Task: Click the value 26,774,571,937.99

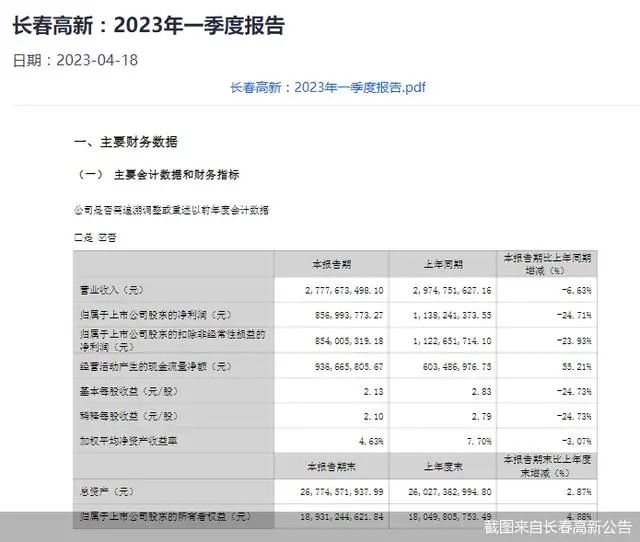Action: coord(342,492)
